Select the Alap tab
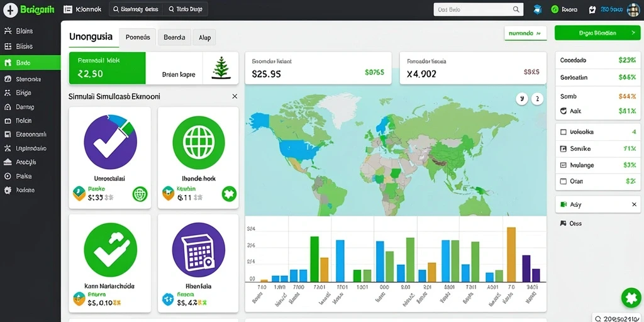 click(x=204, y=37)
